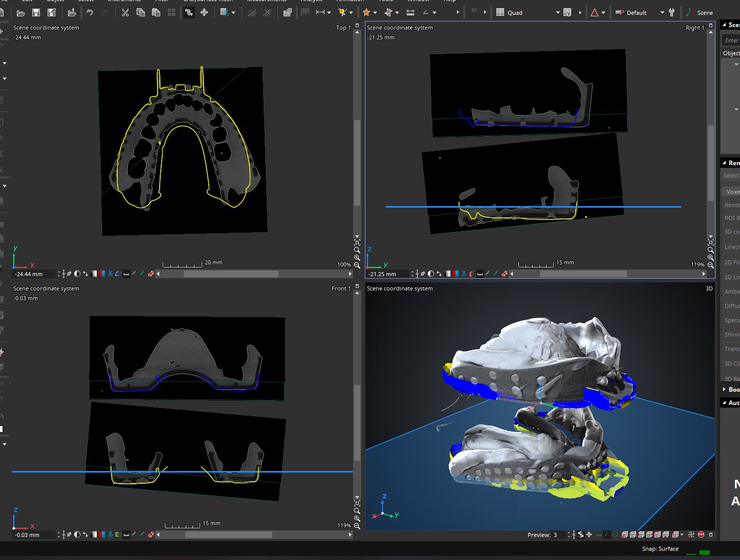Click the distance measurement instrument icon
The height and width of the screenshot is (560, 740).
pos(320,13)
